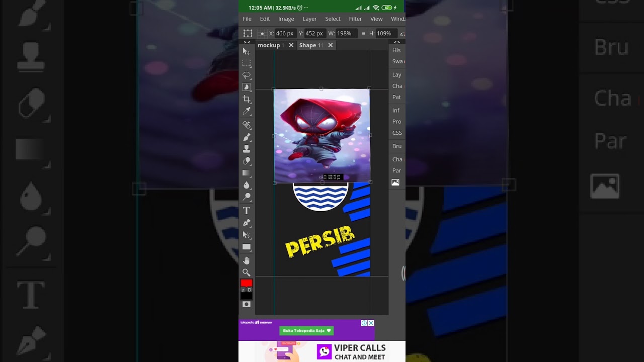Select the Hand tool
The width and height of the screenshot is (644, 362).
click(x=247, y=260)
